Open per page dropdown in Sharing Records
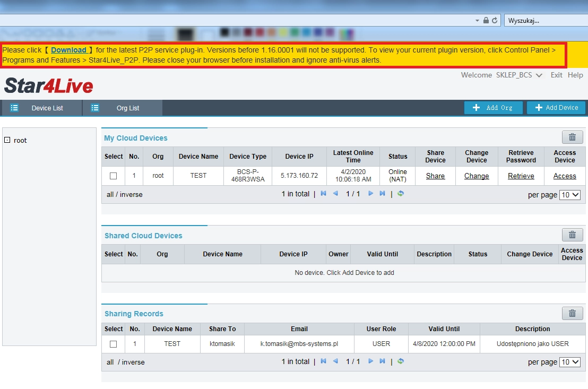 [x=570, y=362]
